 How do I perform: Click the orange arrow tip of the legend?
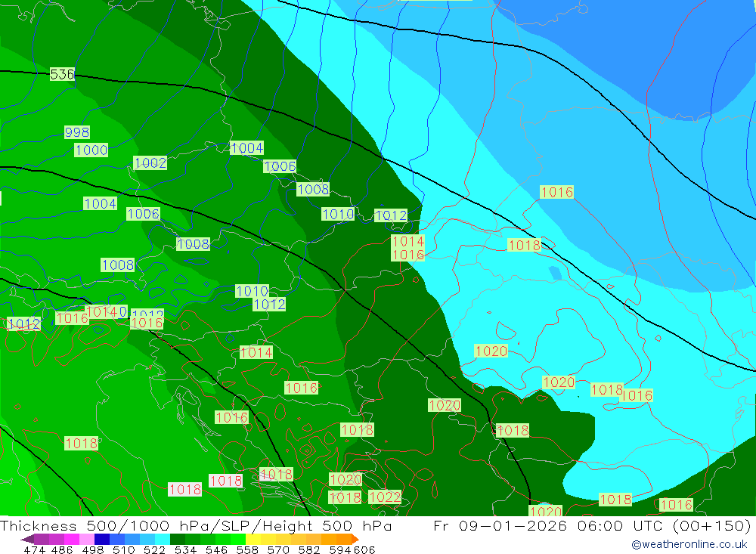click(x=355, y=539)
